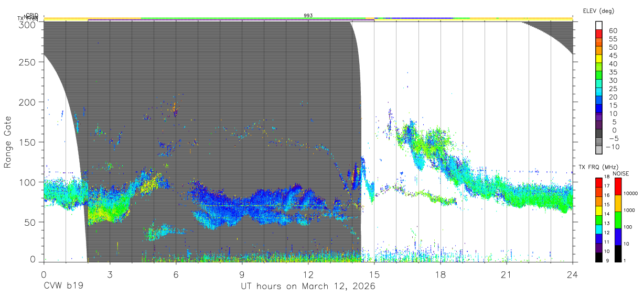
Task: Select the orange ELEV swatch between 45 and 50
Action: [x=598, y=51]
